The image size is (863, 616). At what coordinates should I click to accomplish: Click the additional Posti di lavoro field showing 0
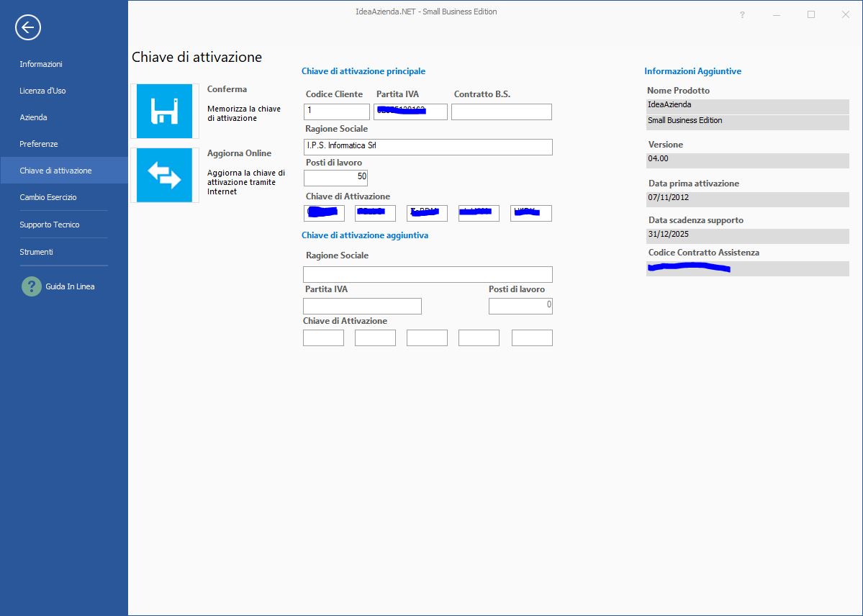(x=520, y=306)
